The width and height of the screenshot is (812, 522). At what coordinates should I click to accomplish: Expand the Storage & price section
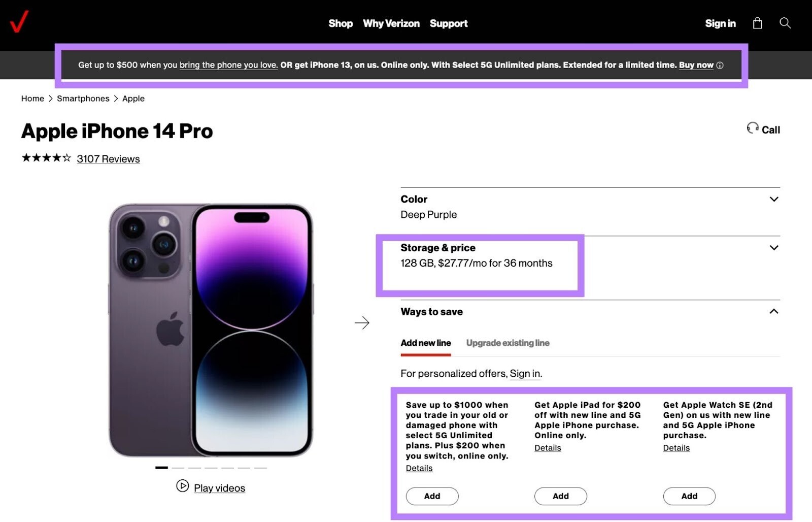pos(773,248)
